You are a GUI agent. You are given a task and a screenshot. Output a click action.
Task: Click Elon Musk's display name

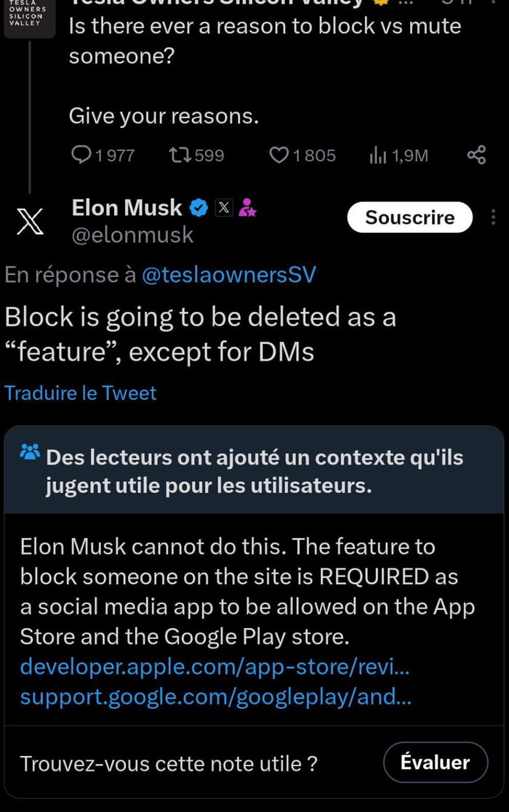pyautogui.click(x=126, y=207)
